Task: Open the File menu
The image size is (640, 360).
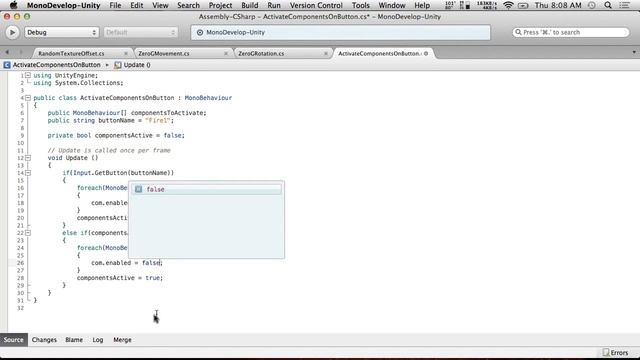Action: [x=115, y=5]
